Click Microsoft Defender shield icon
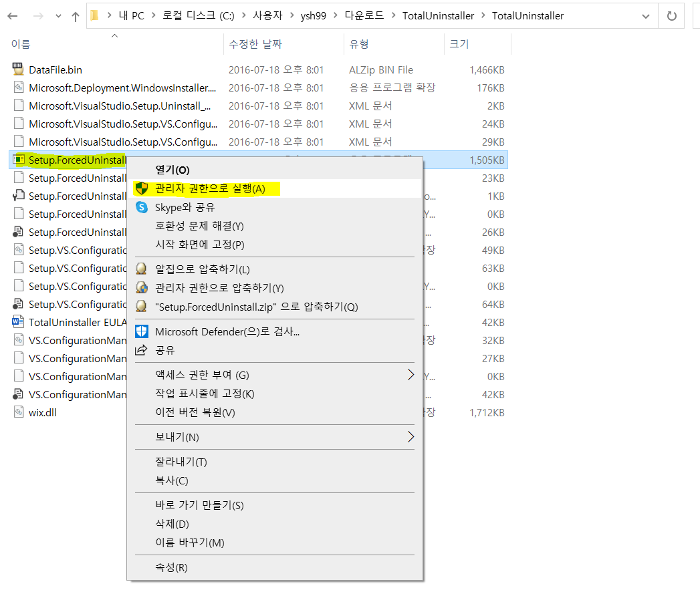Screen dimensions: 700x606 [x=142, y=331]
